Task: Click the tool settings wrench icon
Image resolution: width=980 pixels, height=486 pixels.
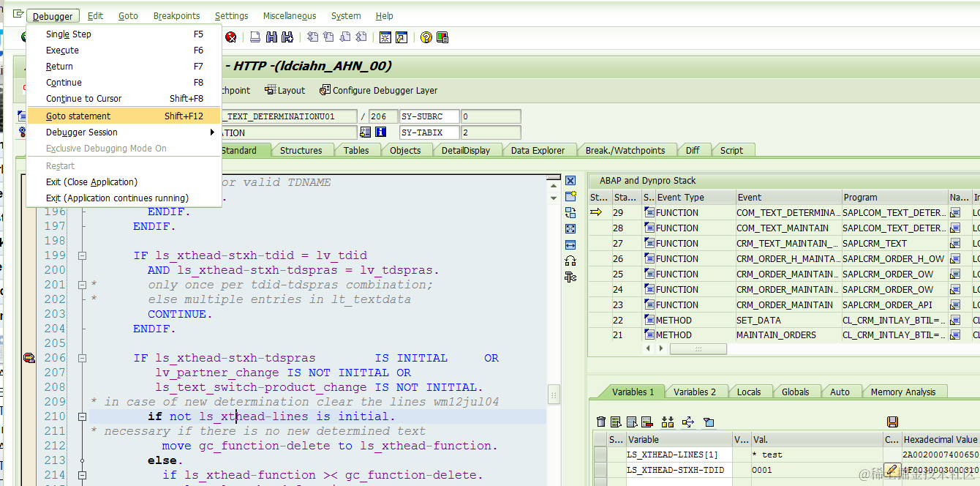Action: point(570,277)
